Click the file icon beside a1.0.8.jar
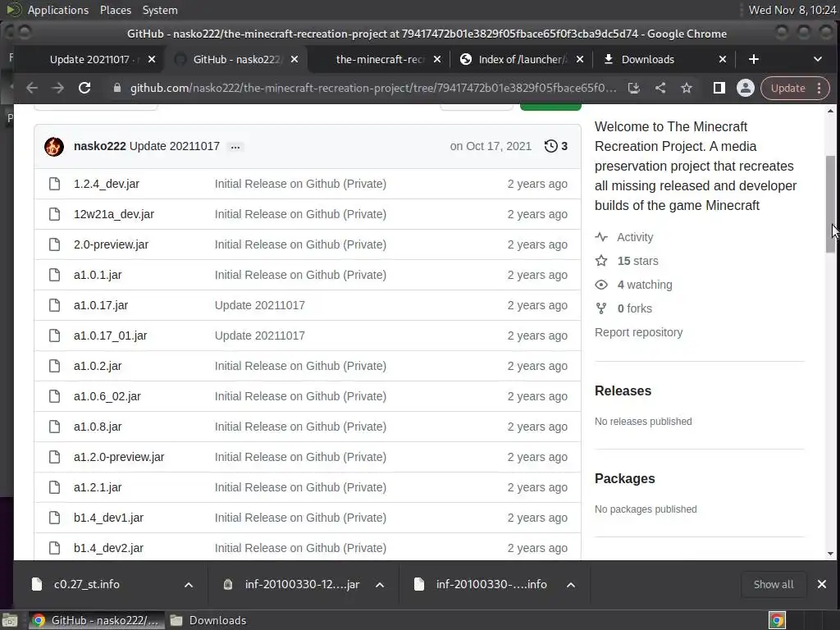Viewport: 840px width, 630px height. point(55,427)
